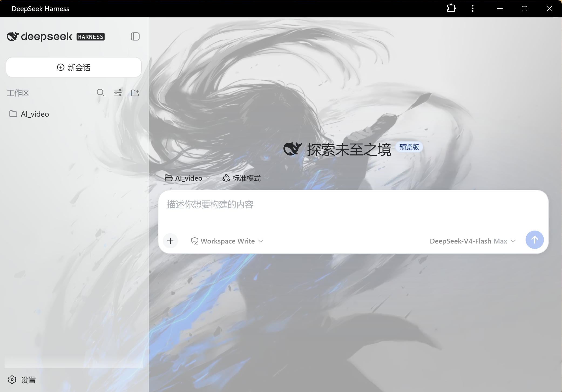Screen dimensions: 562x392
Task: Search workspaces with the magnifier icon
Action: coord(100,93)
